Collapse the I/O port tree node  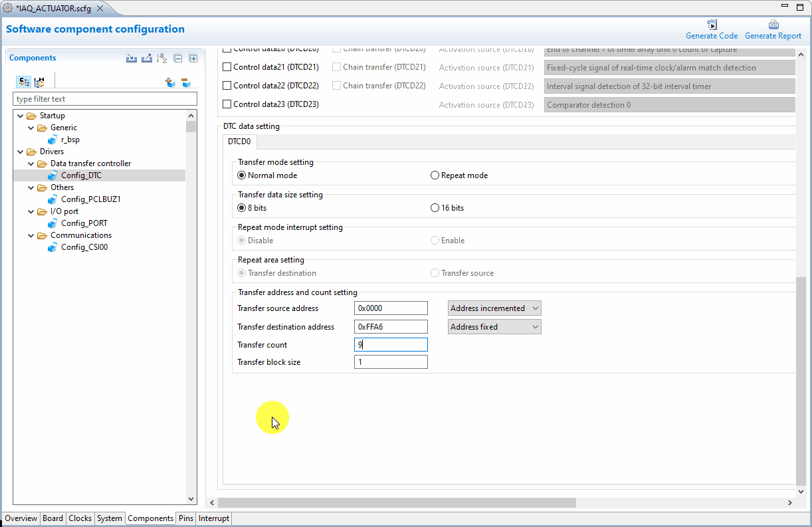click(31, 211)
